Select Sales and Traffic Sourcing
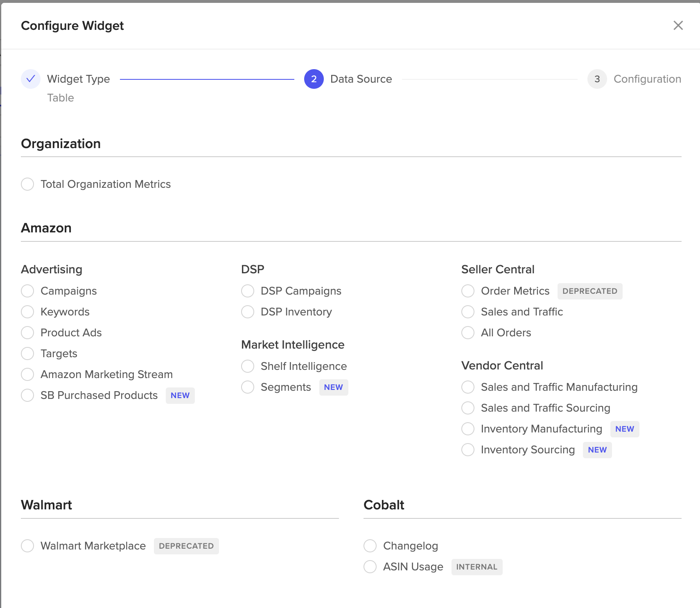The height and width of the screenshot is (608, 700). 468,408
